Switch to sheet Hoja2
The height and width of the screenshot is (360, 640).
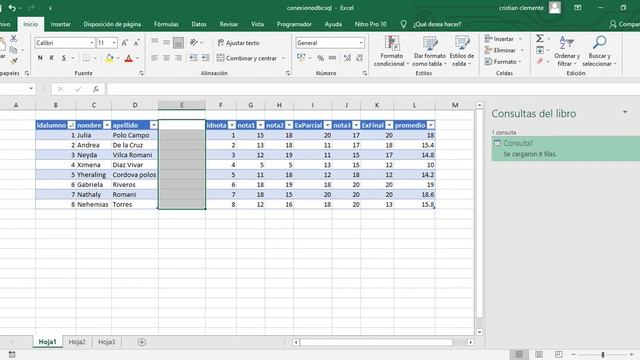click(x=77, y=342)
